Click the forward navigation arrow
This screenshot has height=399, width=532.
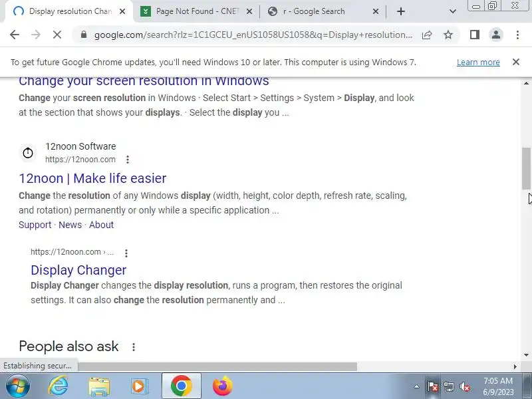(x=36, y=35)
